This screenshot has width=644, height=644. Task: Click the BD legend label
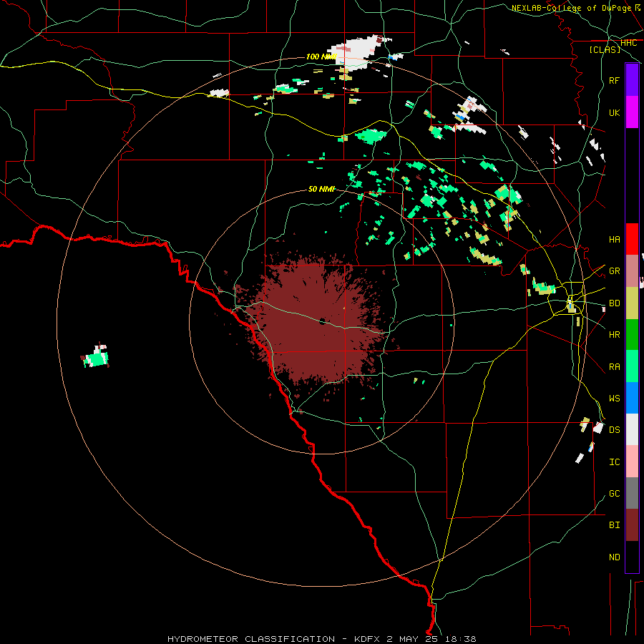tap(614, 303)
